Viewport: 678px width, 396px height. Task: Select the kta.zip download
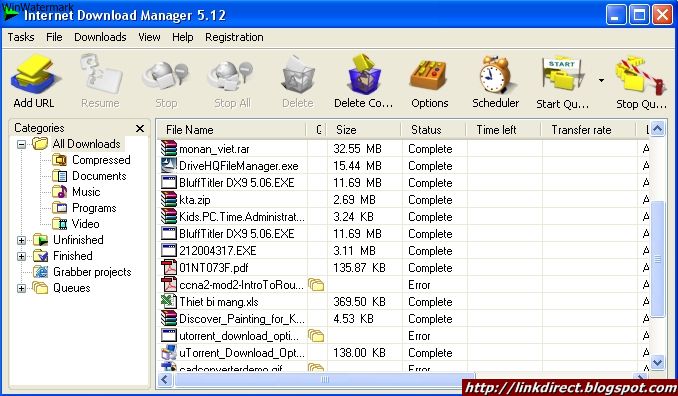click(195, 200)
